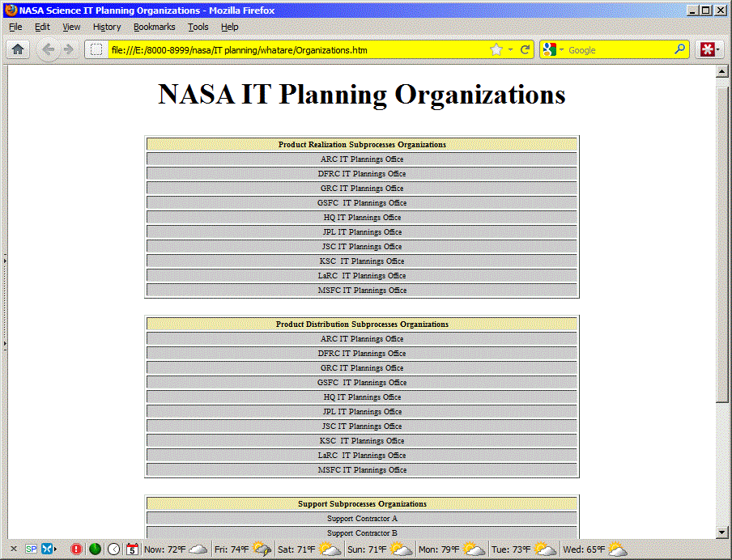
Task: Select 'DFRC IT Plannings Office' under Product Distribution
Action: point(362,354)
